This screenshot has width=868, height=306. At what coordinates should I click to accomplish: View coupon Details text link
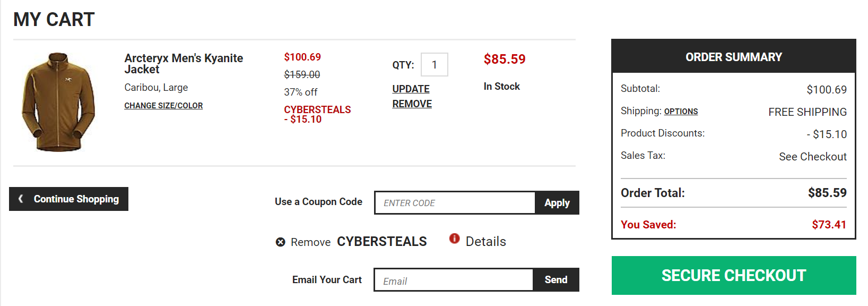point(486,242)
